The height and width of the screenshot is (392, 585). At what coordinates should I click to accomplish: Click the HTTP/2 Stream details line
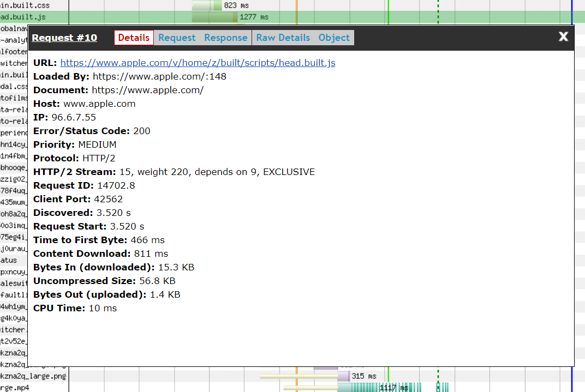click(174, 172)
